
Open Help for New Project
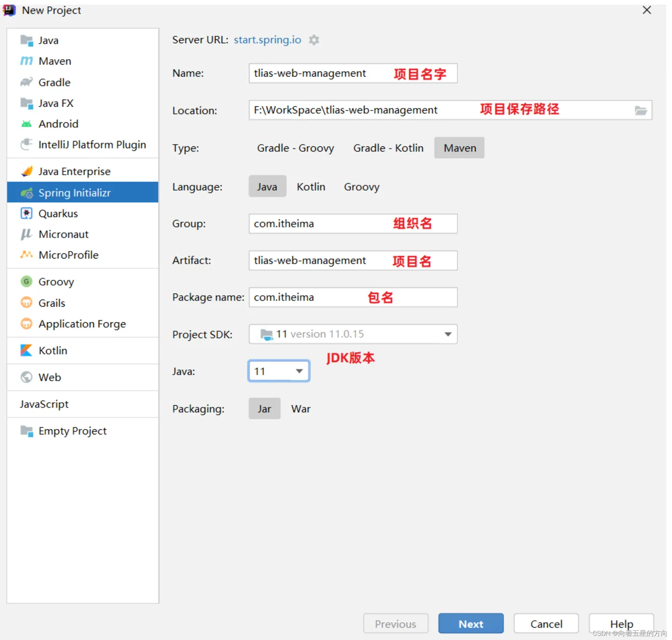622,624
